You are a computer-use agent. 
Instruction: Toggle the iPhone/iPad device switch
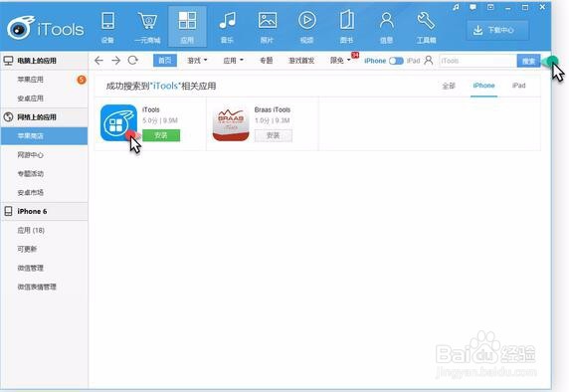click(x=396, y=61)
